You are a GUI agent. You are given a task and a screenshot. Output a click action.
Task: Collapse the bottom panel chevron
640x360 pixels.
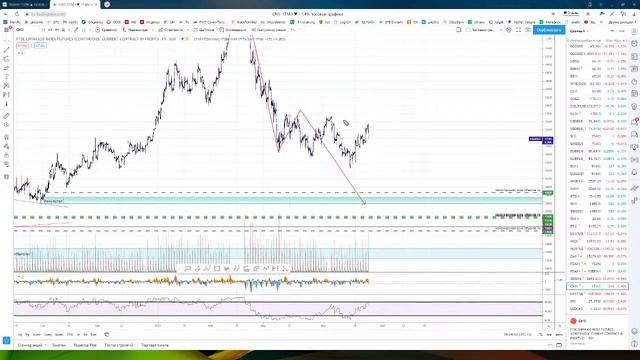click(x=549, y=345)
